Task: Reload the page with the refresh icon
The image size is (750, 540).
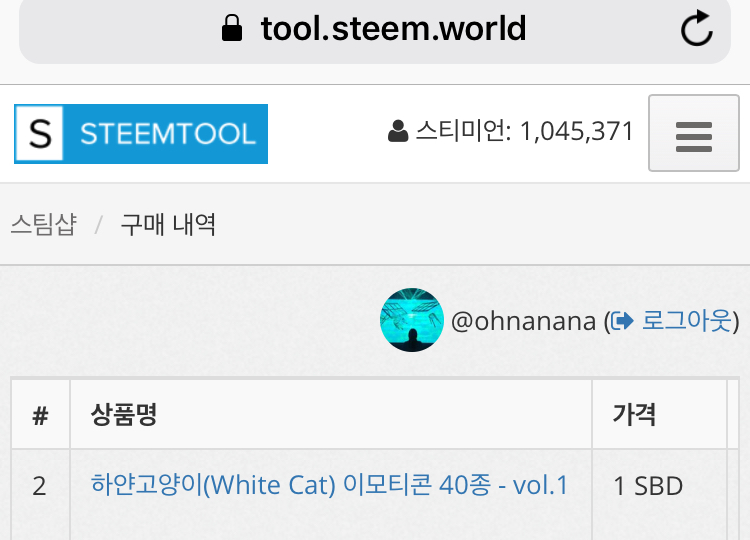Action: pos(696,28)
